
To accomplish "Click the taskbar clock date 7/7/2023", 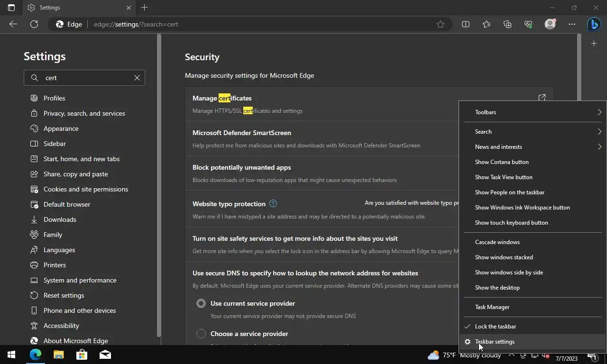I will 566,359.
